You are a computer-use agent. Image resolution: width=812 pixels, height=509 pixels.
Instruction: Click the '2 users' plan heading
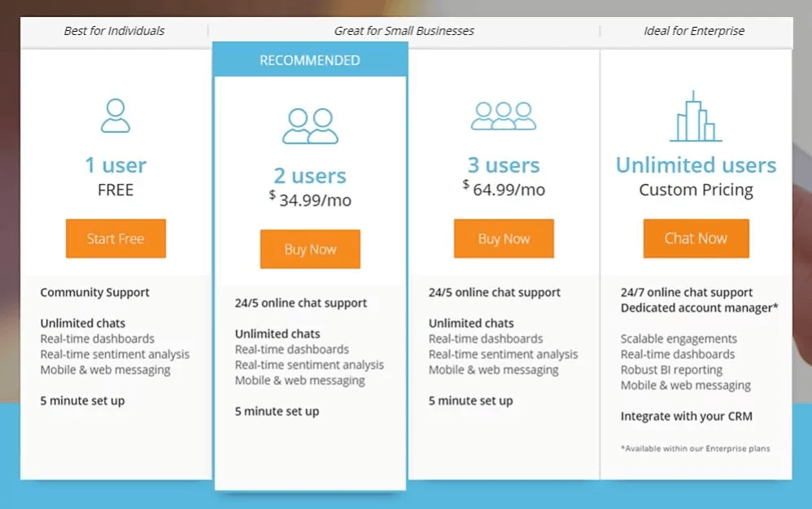310,176
